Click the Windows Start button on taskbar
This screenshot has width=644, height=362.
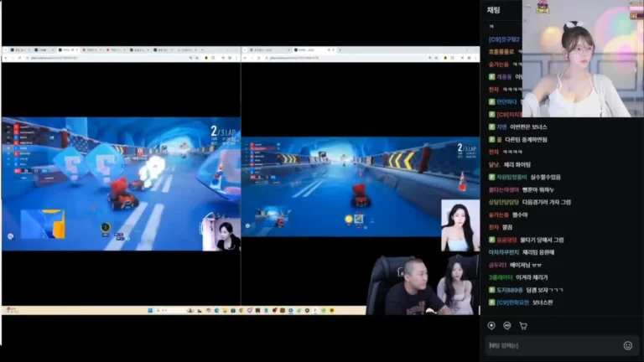point(150,310)
